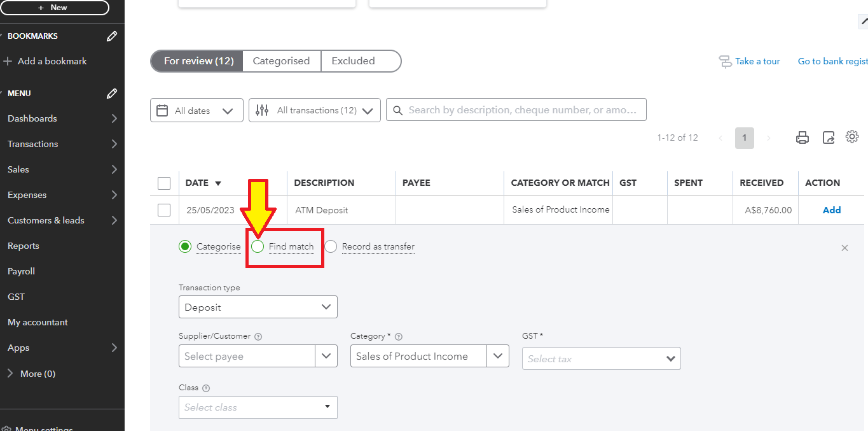Image resolution: width=868 pixels, height=431 pixels.
Task: Click the print icon above the table
Action: (803, 138)
